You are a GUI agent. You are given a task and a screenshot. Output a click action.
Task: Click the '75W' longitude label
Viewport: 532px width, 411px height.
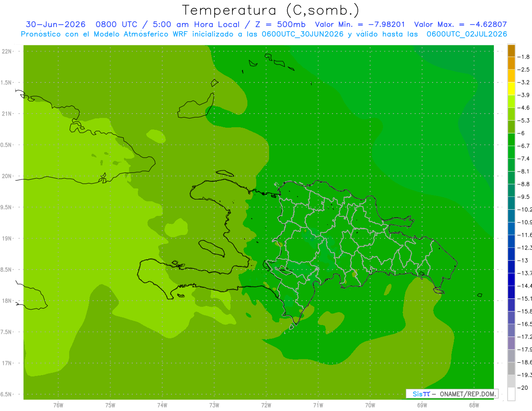click(110, 405)
